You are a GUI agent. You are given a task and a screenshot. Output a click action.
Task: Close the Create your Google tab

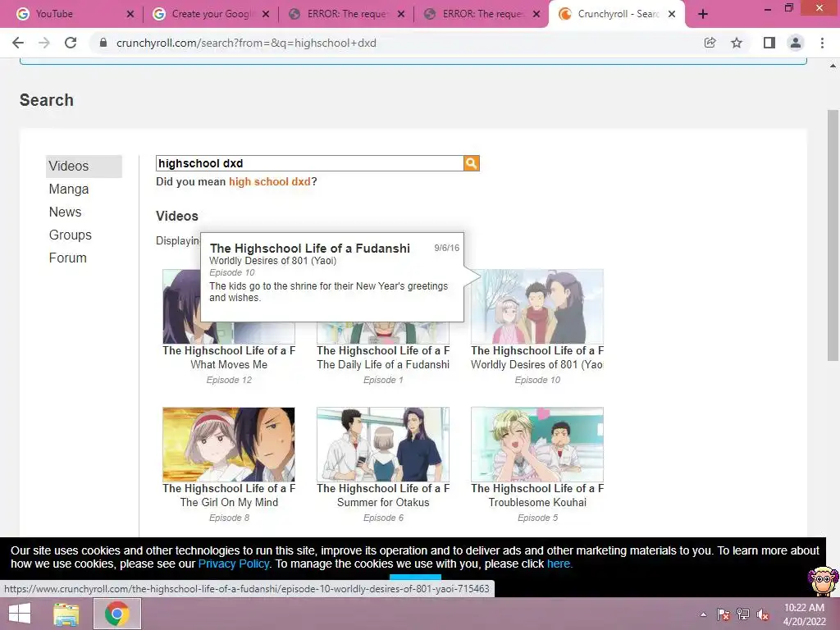point(266,14)
